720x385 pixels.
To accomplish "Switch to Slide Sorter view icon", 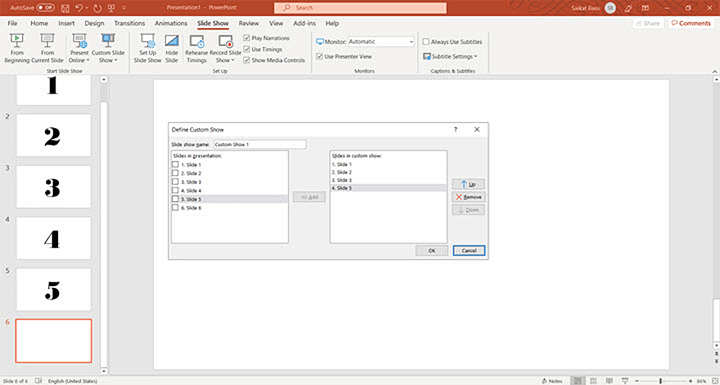I will point(593,381).
